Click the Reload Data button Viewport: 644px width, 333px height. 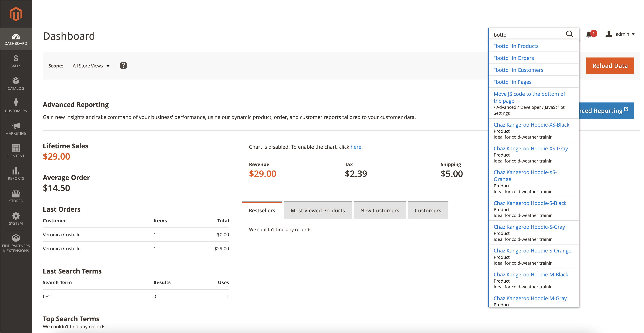610,65
